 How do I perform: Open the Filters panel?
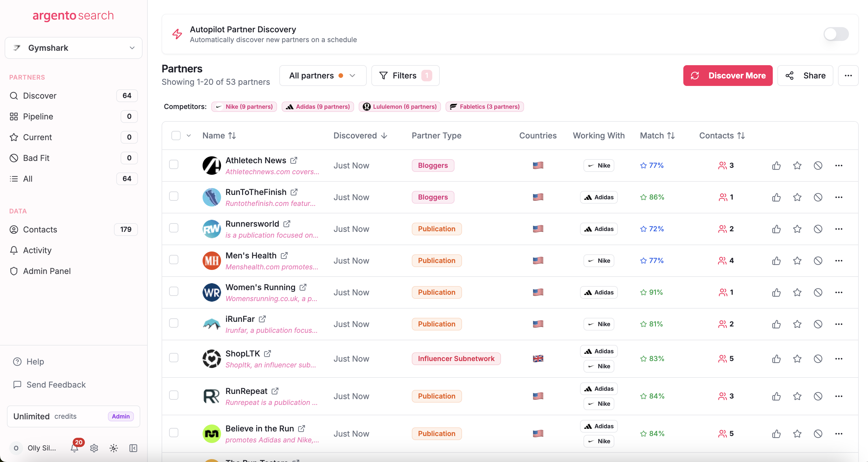point(405,76)
